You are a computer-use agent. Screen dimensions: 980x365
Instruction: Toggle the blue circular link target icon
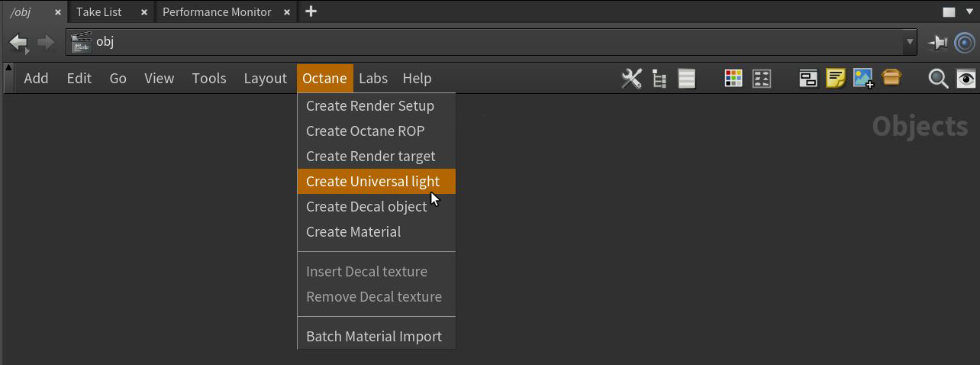tap(965, 43)
